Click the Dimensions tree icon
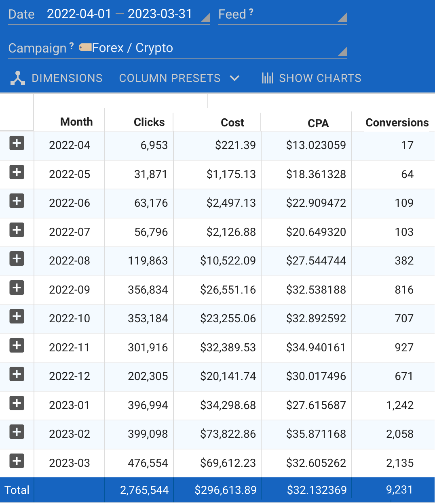Viewport: 435px width, 504px height. [x=18, y=78]
